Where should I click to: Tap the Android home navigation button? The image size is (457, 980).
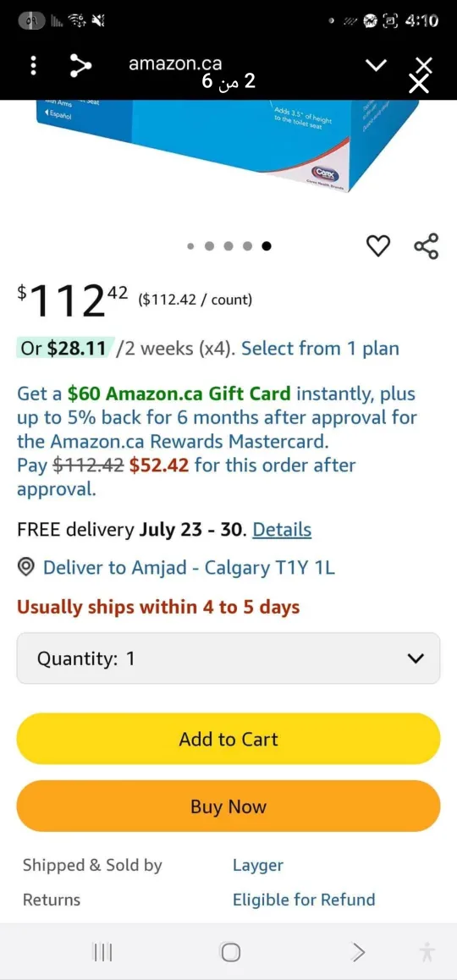pyautogui.click(x=230, y=952)
